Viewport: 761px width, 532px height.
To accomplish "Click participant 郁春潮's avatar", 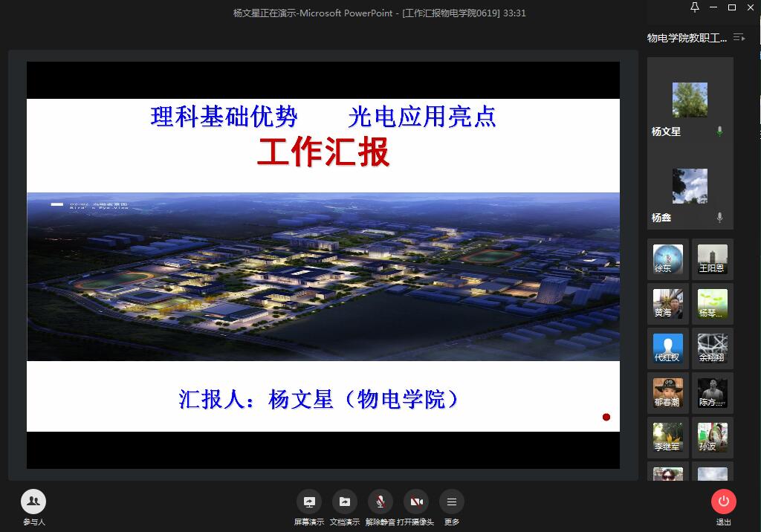I will pyautogui.click(x=667, y=393).
